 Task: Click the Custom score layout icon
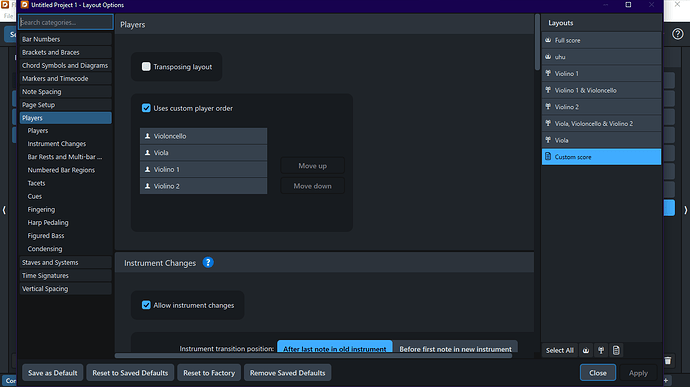(548, 156)
